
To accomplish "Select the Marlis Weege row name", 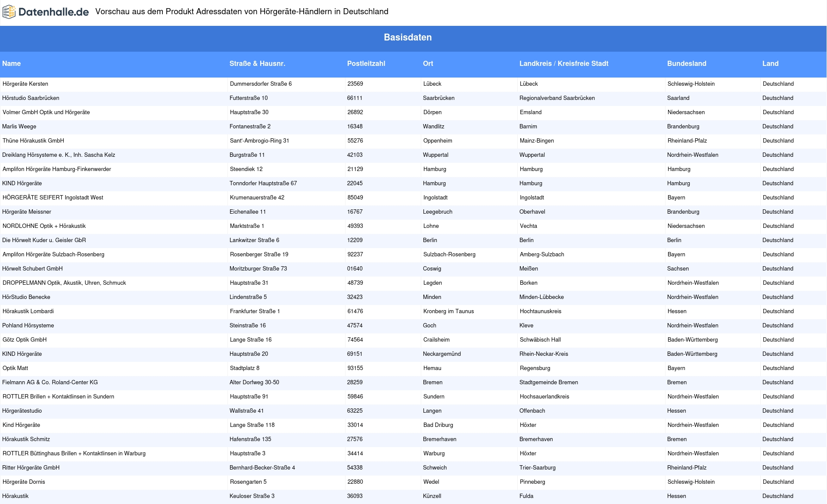I will (x=19, y=127).
